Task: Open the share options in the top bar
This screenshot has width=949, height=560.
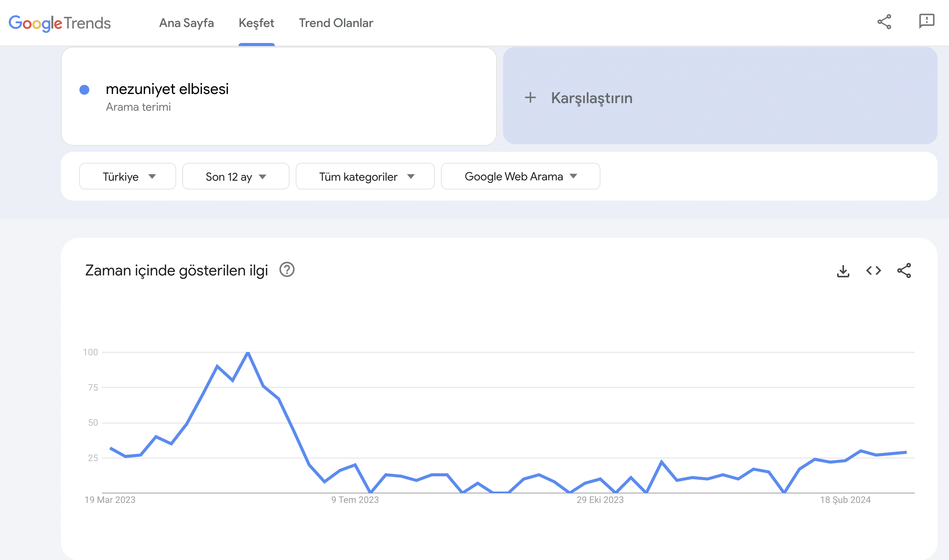Action: 885,22
